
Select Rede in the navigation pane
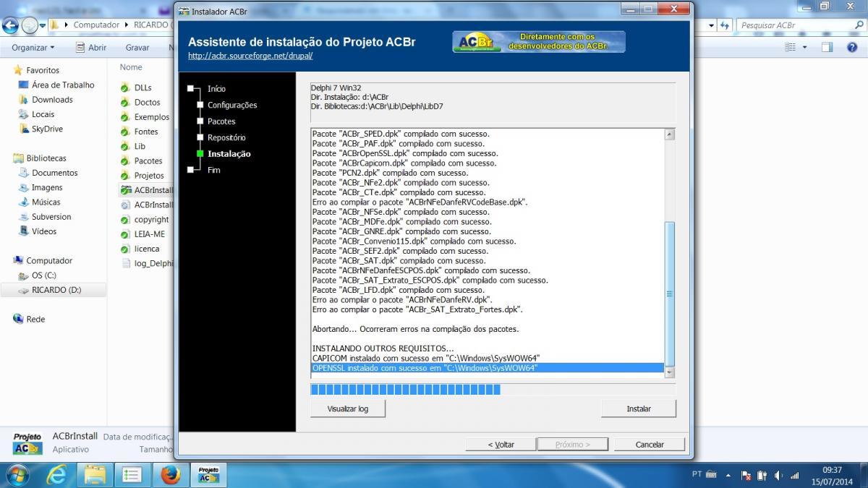[x=35, y=319]
